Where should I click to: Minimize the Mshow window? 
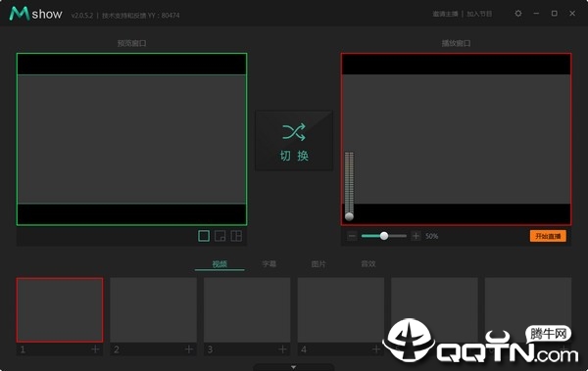(536, 14)
